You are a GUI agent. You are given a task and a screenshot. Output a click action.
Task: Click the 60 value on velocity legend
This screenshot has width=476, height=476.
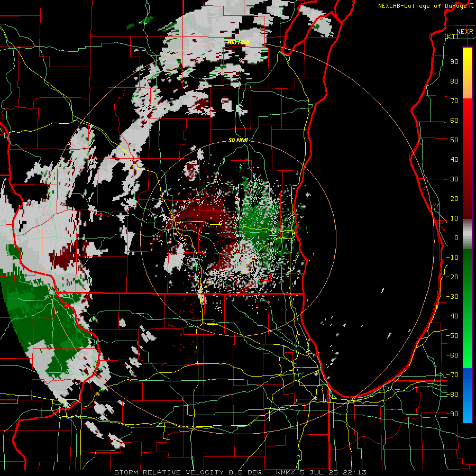click(x=454, y=120)
